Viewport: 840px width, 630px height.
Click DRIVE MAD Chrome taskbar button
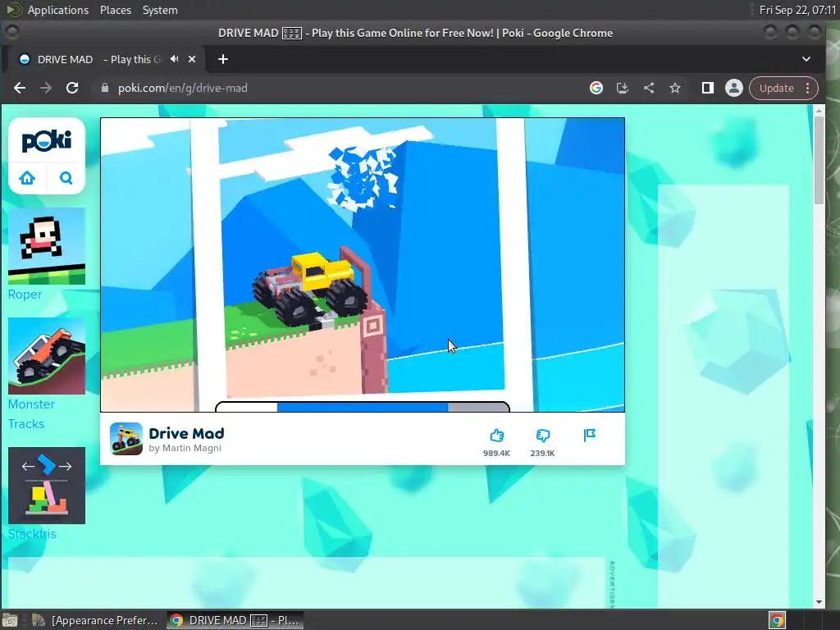click(x=234, y=620)
